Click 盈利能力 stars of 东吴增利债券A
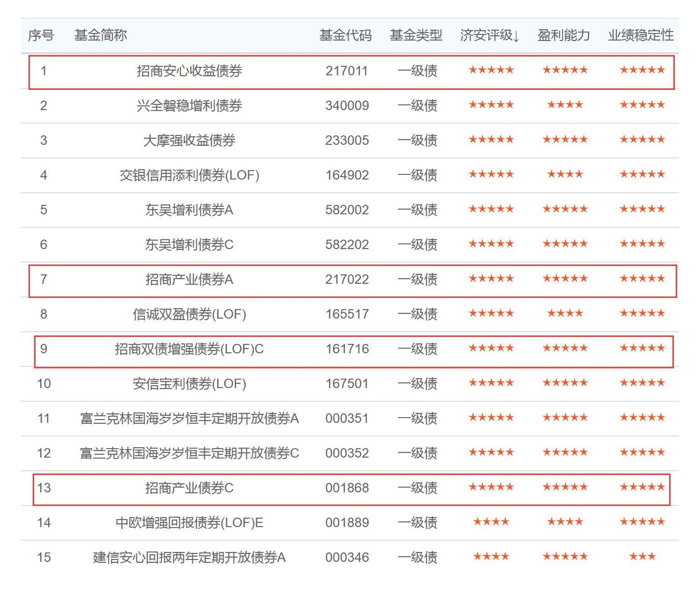 click(565, 209)
